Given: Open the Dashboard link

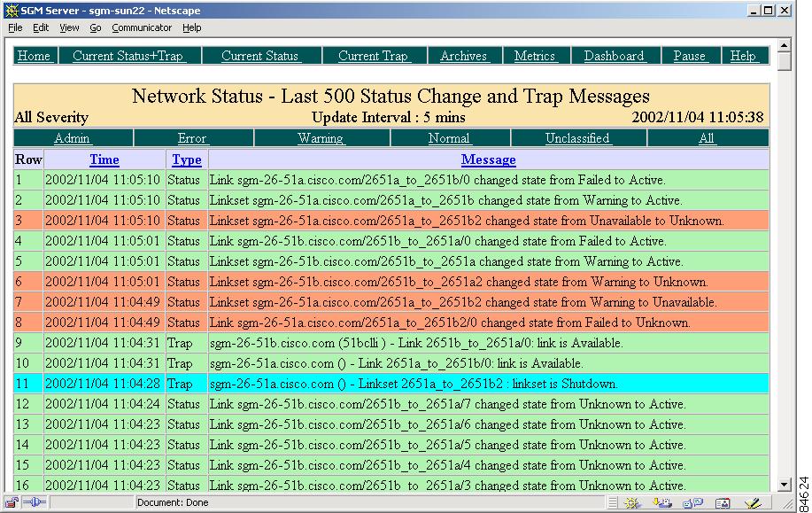Looking at the screenshot, I should [615, 56].
